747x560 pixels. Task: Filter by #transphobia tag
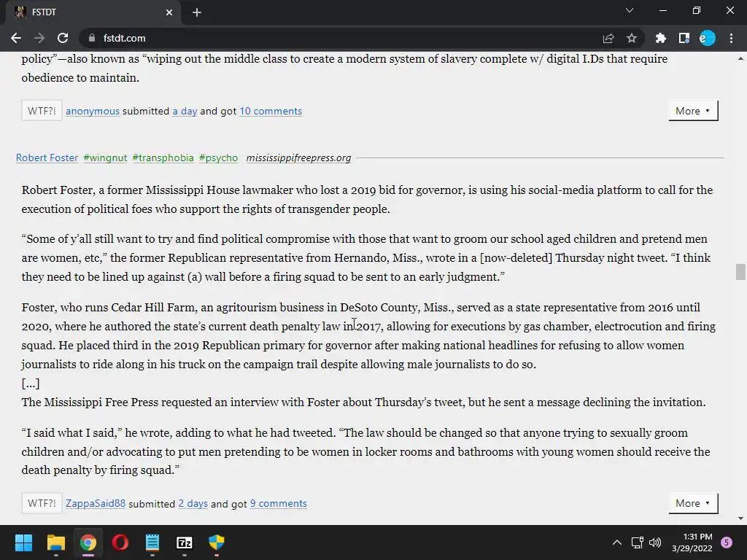click(163, 157)
